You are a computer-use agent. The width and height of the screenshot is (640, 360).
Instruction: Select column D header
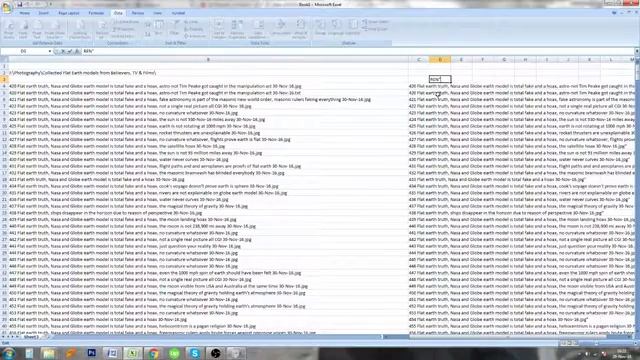(440, 60)
